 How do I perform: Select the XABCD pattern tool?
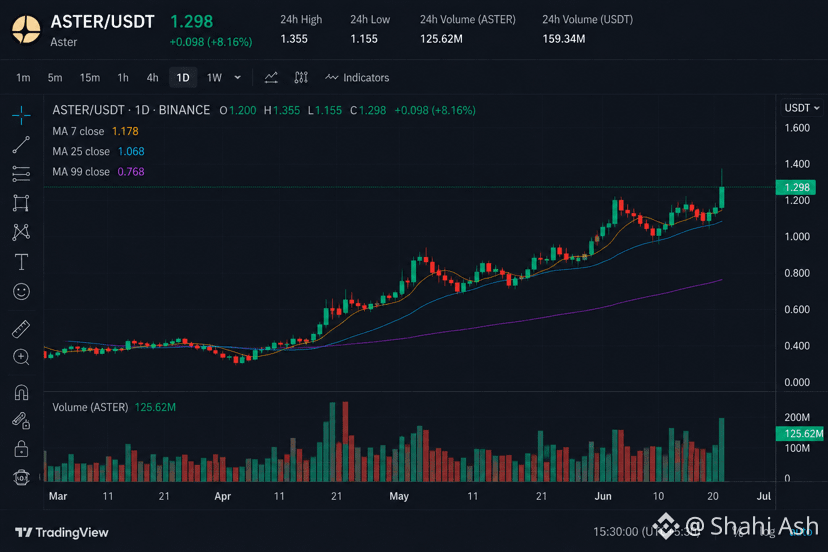(21, 232)
